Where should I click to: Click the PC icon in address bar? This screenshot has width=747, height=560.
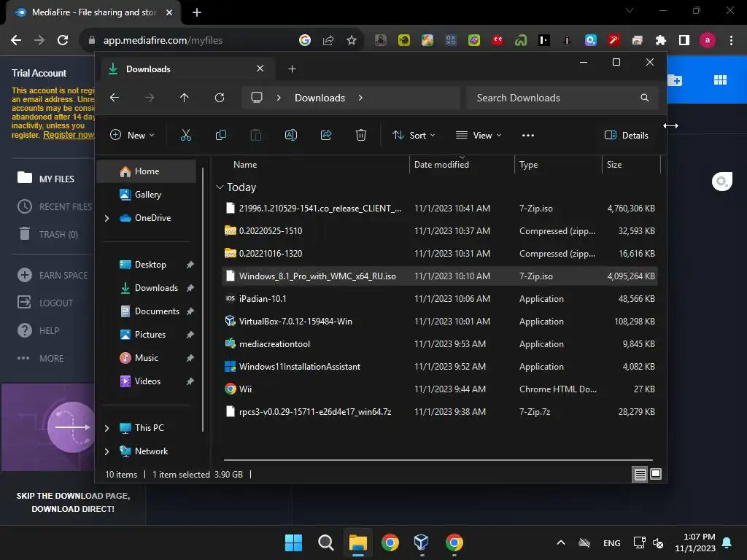click(257, 98)
